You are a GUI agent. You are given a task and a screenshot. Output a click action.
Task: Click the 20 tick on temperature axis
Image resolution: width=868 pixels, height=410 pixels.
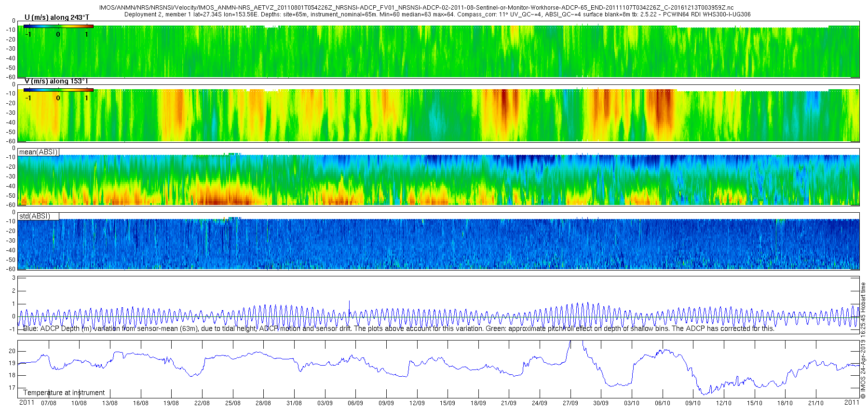coord(13,351)
